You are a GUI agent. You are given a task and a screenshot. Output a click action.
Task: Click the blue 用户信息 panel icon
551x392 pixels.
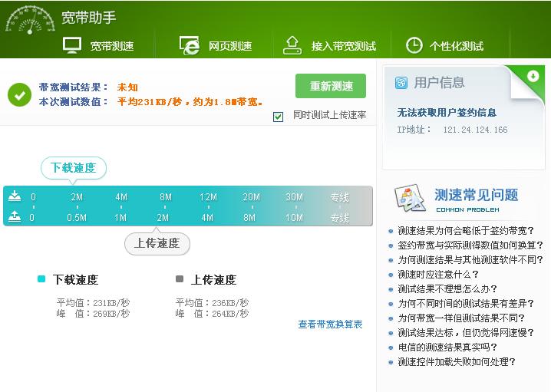pyautogui.click(x=401, y=83)
